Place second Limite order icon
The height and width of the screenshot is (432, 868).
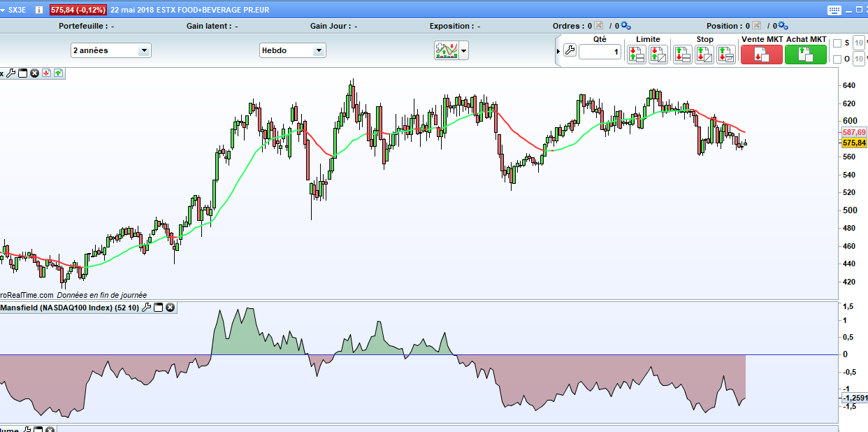(658, 55)
